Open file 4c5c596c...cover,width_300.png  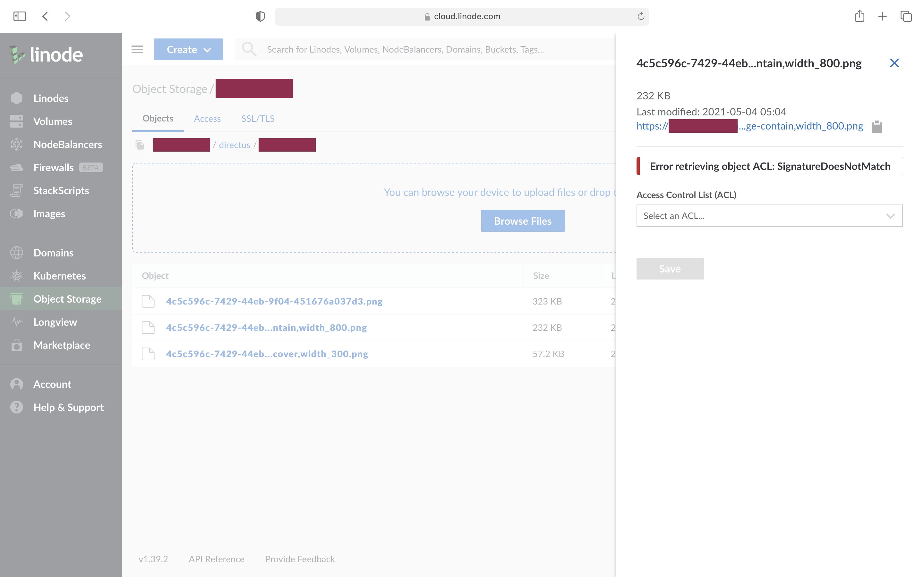[267, 354]
